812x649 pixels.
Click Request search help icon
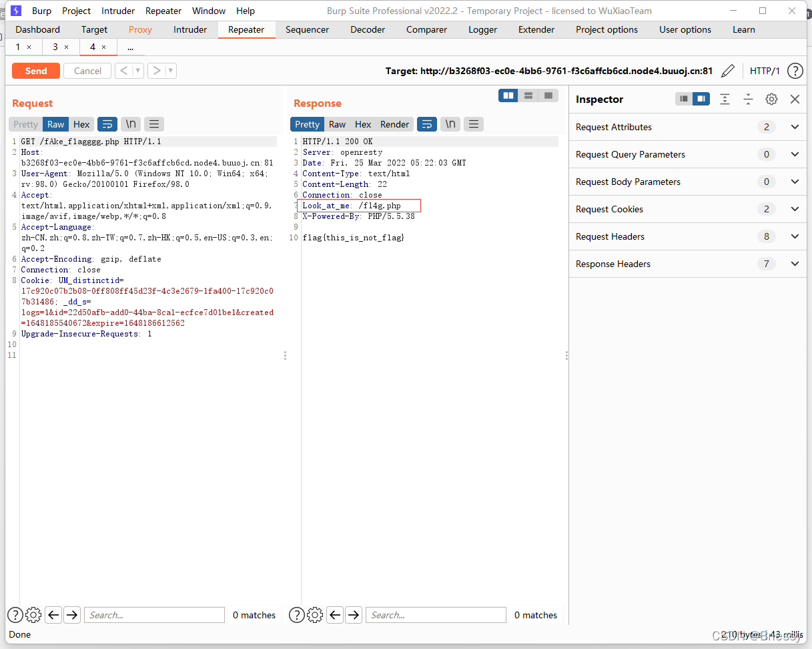[15, 615]
